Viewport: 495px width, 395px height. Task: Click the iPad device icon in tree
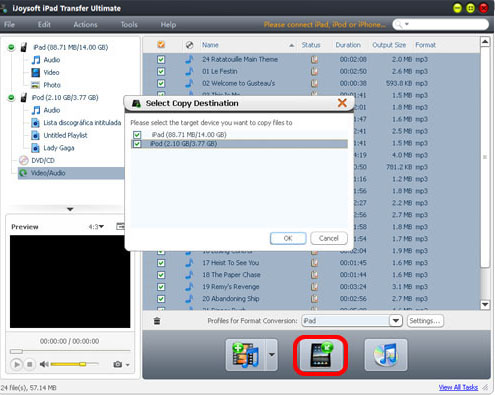click(x=24, y=47)
